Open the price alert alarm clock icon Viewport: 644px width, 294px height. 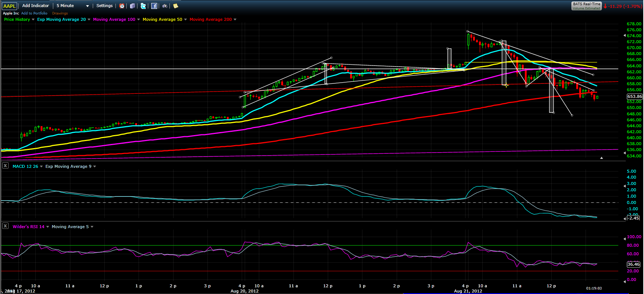click(122, 6)
